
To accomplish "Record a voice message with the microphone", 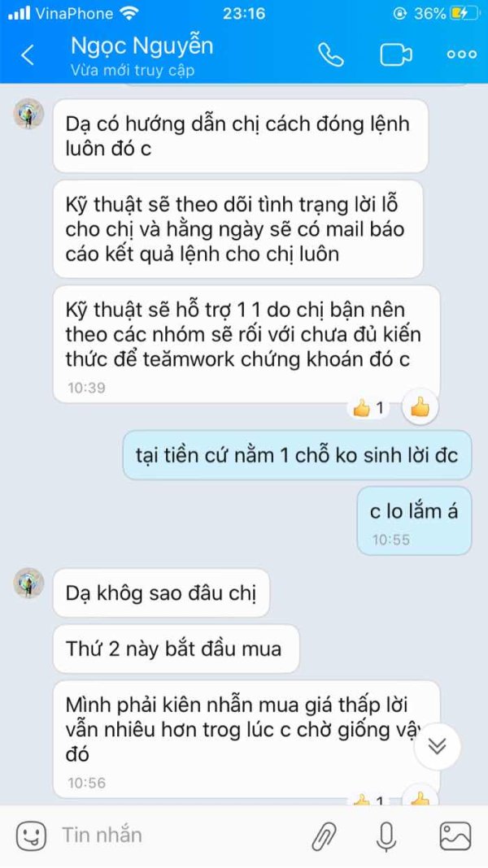I will click(386, 835).
